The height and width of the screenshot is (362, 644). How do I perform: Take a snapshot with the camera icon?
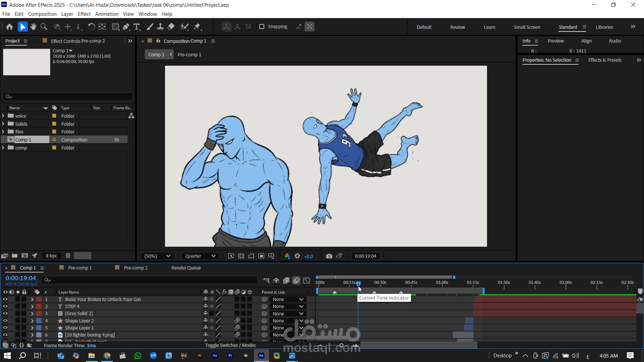pos(329,256)
